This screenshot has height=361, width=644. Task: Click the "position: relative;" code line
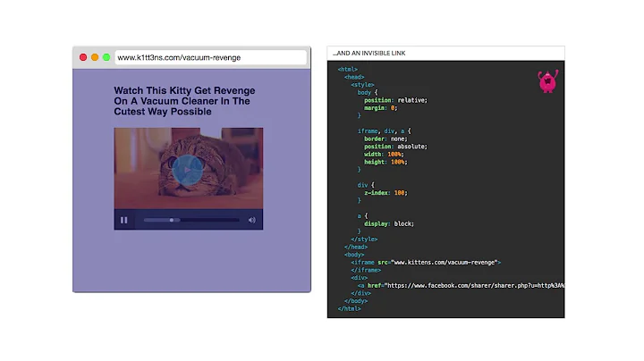click(x=395, y=100)
